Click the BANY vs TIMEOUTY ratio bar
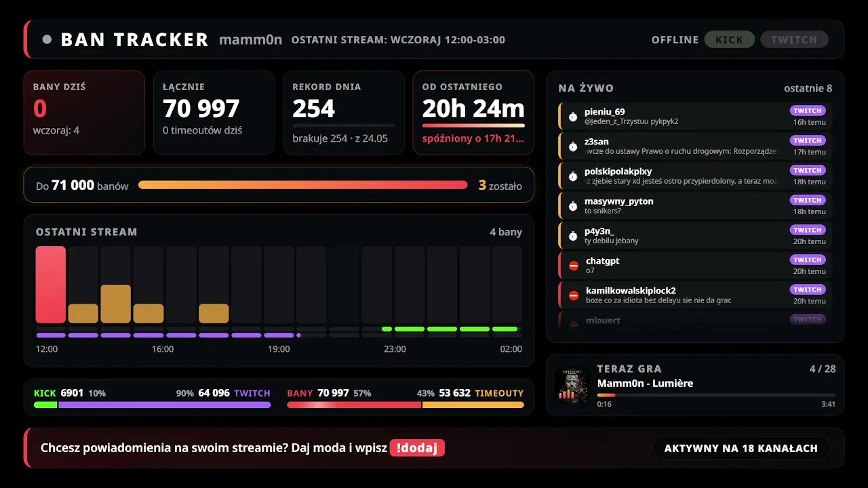The height and width of the screenshot is (488, 868). [406, 405]
